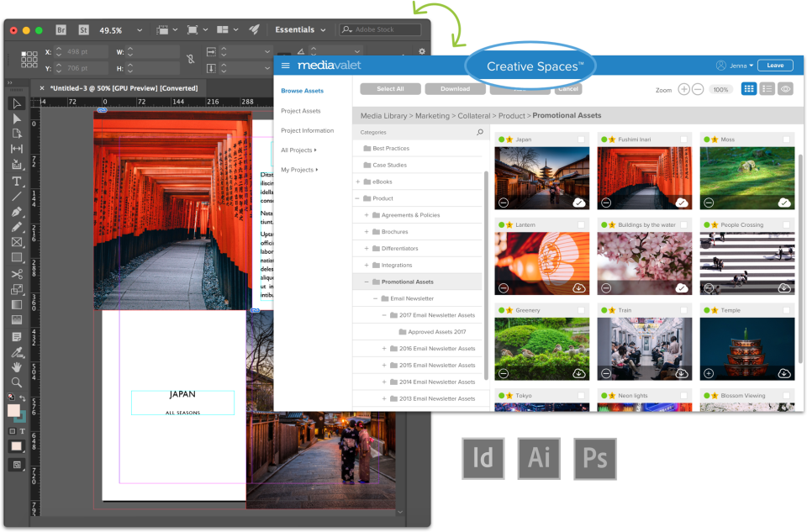Collapse the Product folder
Image resolution: width=807 pixels, height=532 pixels.
click(358, 198)
